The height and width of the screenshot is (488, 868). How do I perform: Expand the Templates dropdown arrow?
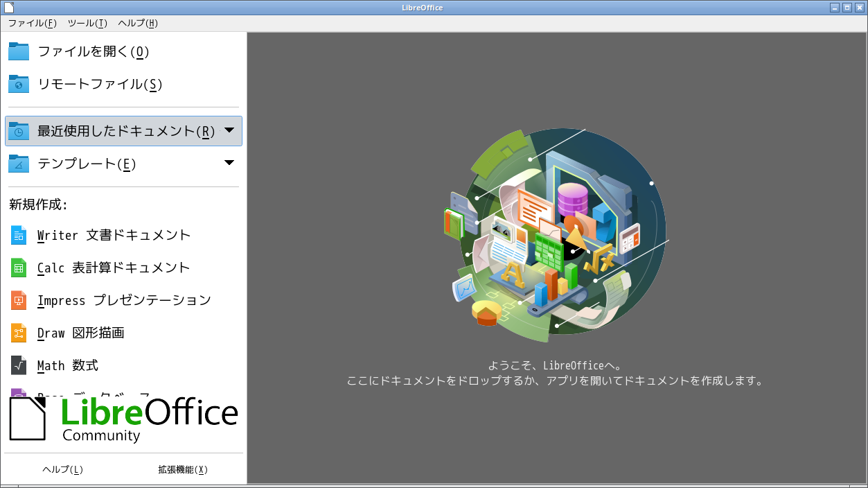point(229,163)
